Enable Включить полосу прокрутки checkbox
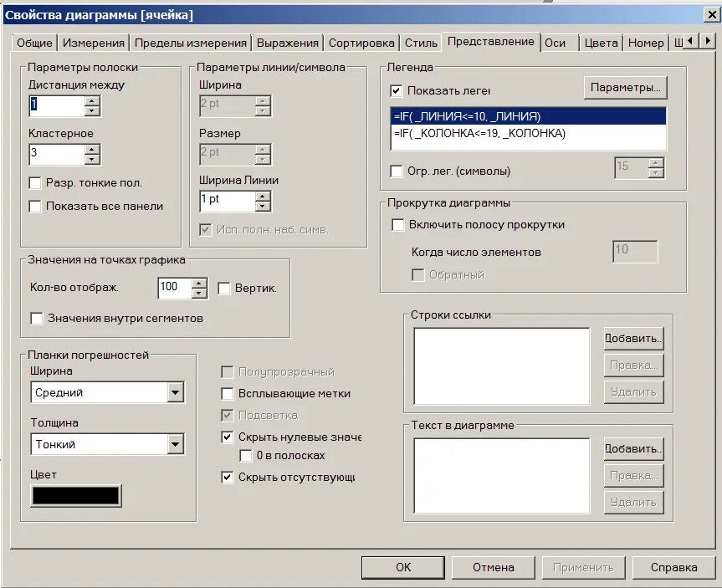Image resolution: width=722 pixels, height=588 pixels. [x=398, y=225]
